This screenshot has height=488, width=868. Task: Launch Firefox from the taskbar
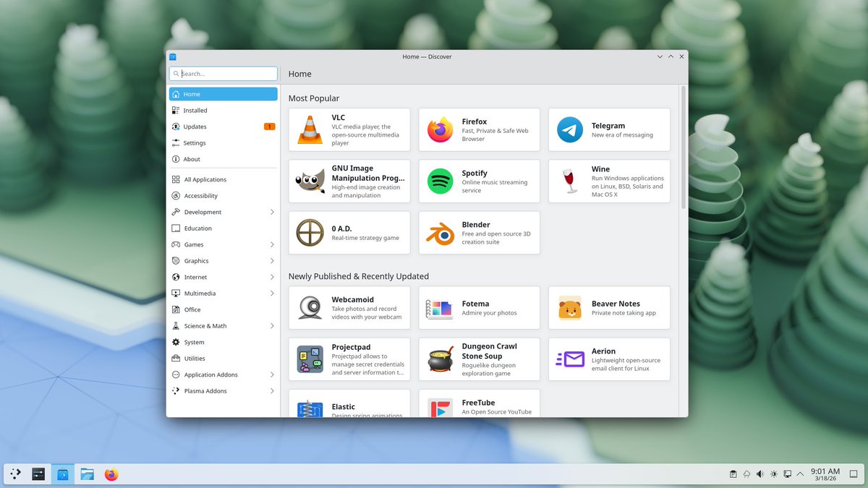(111, 474)
